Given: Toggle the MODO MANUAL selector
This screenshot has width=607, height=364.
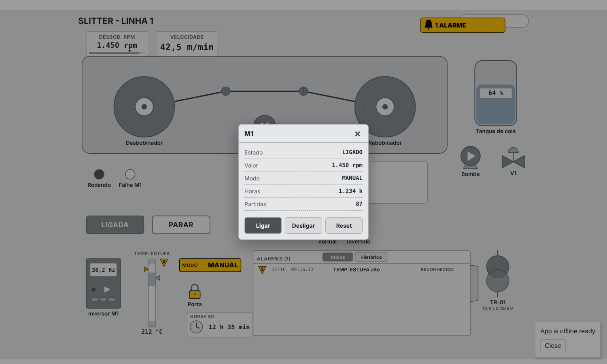Looking at the screenshot, I should point(210,265).
